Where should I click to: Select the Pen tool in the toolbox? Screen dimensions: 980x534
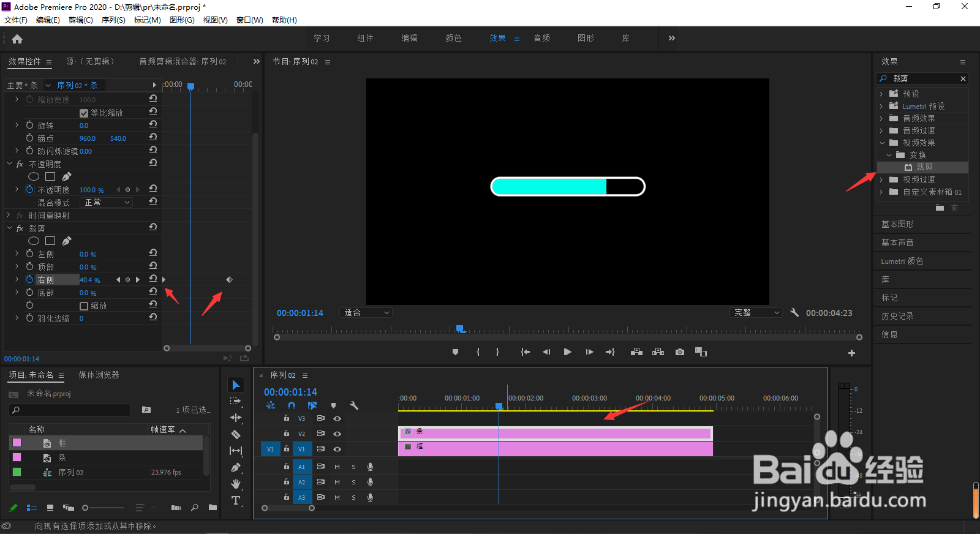click(236, 467)
